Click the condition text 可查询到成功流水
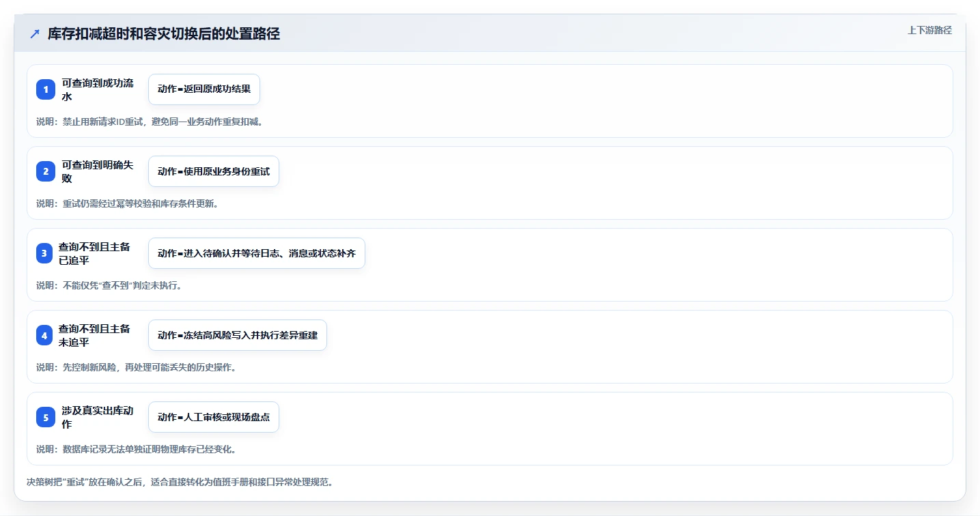Image resolution: width=980 pixels, height=516 pixels. click(x=98, y=89)
